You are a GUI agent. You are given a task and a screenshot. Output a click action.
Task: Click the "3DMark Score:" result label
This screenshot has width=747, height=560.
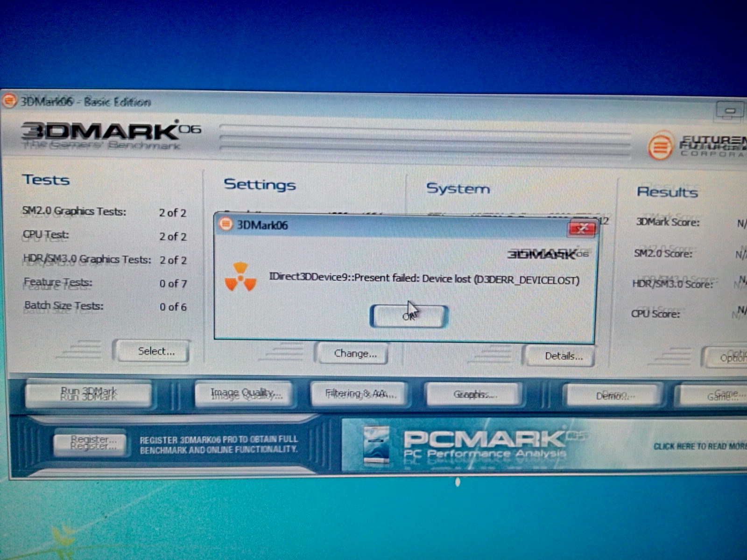tap(668, 222)
